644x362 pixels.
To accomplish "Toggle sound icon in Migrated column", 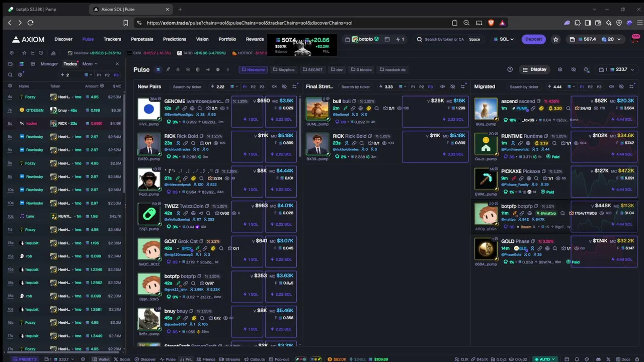I will point(611,86).
